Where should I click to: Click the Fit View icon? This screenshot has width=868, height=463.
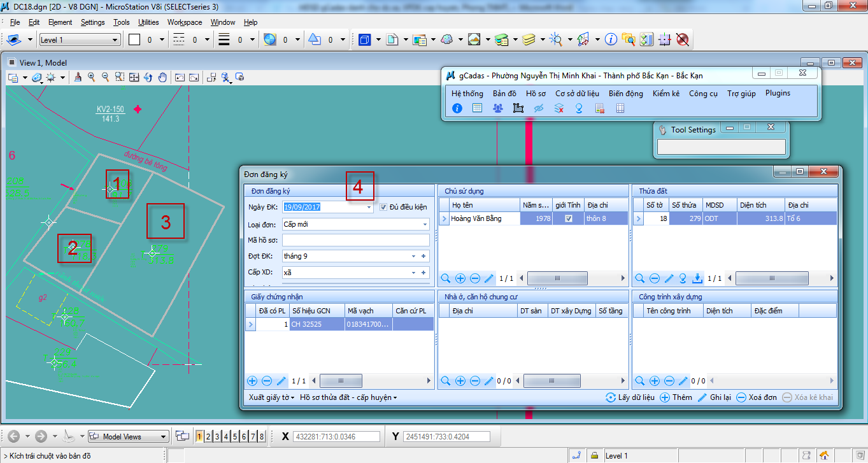pyautogui.click(x=134, y=78)
